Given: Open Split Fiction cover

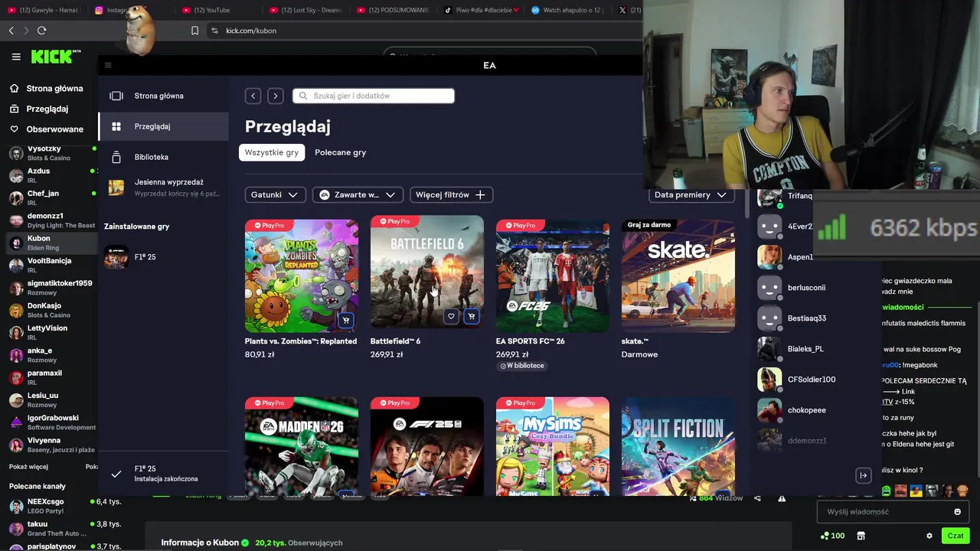Looking at the screenshot, I should [x=678, y=446].
